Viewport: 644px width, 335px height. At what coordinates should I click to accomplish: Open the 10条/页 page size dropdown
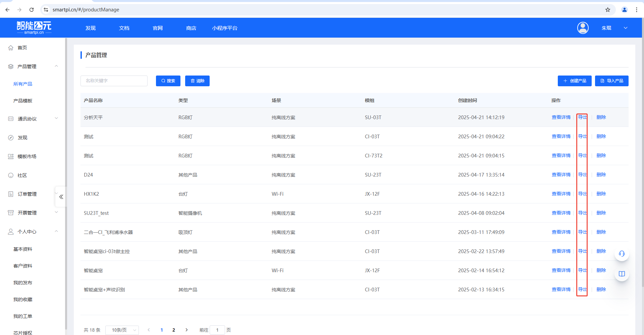click(122, 330)
